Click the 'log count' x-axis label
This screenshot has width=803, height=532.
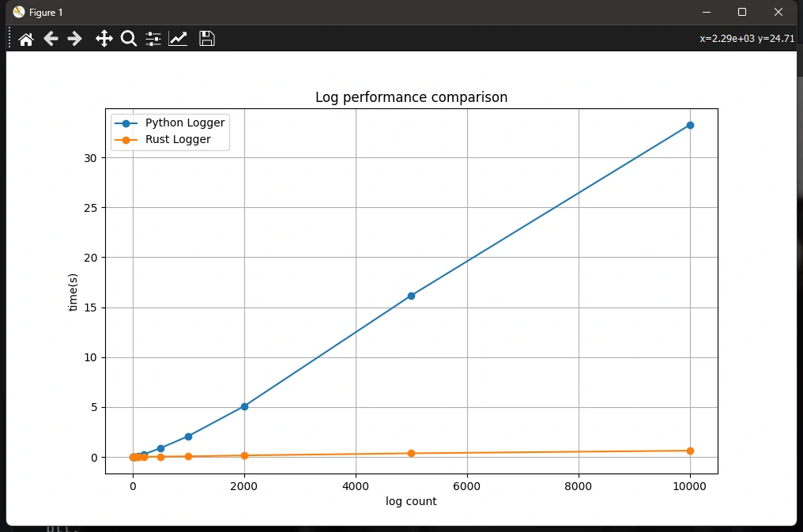point(411,501)
